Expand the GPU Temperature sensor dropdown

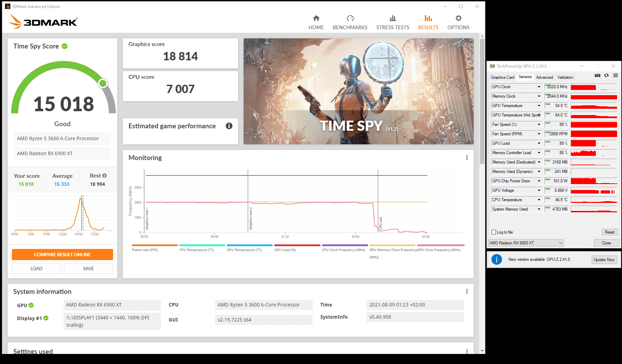click(539, 106)
